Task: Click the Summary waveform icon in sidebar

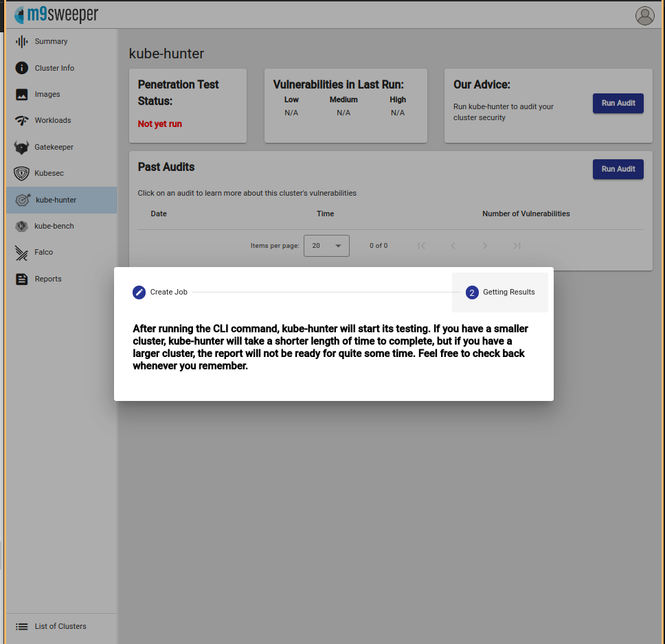Action: coord(22,42)
